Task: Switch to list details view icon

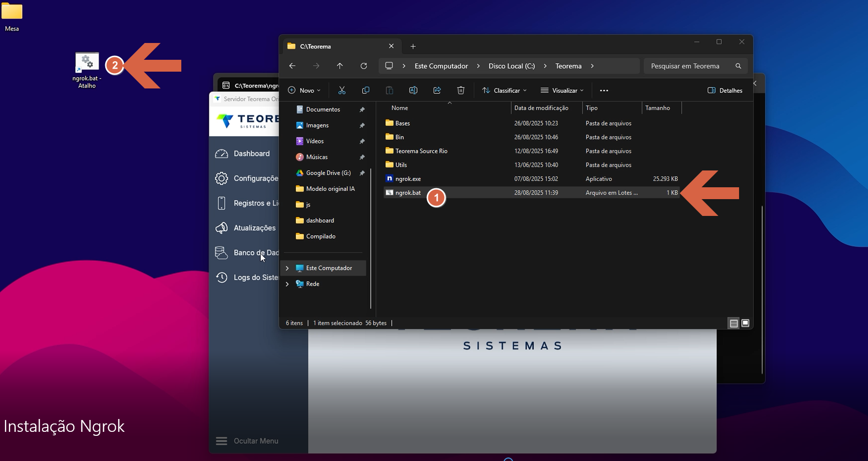Action: 734,323
